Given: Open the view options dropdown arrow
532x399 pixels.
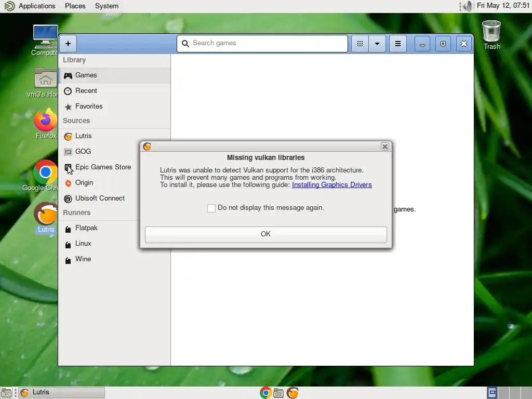Looking at the screenshot, I should tap(377, 44).
